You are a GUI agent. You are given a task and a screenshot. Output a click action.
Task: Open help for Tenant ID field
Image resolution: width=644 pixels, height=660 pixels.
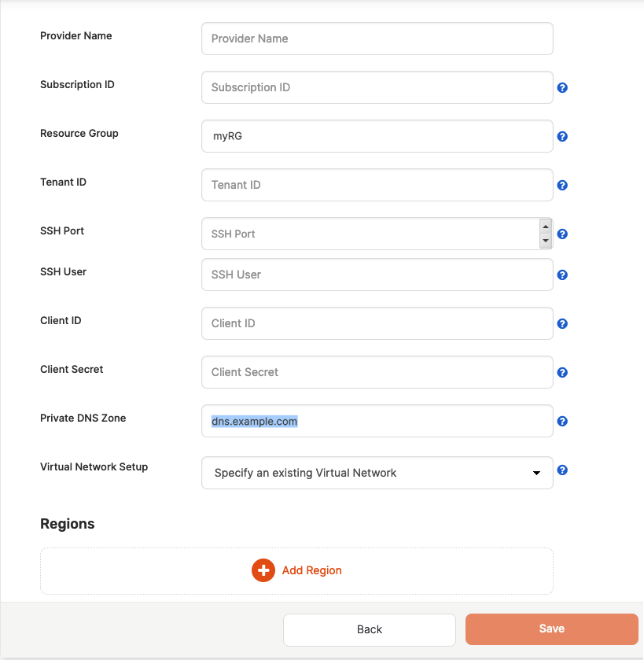[562, 185]
